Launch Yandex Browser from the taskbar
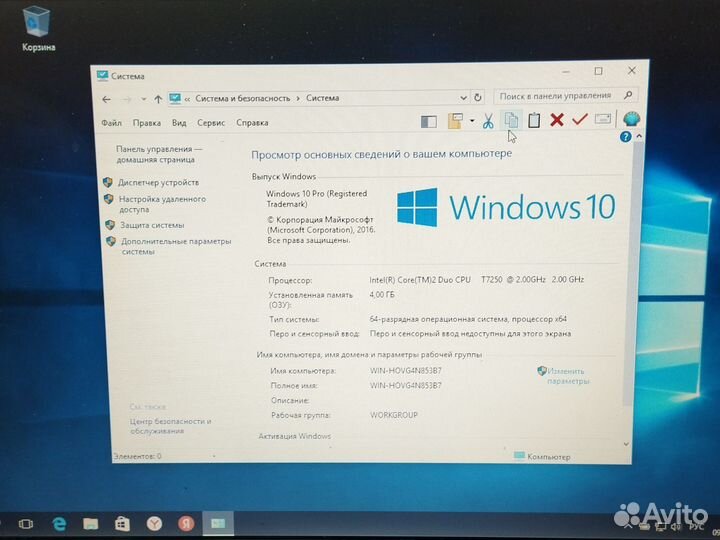The image size is (720, 540). coord(154,524)
